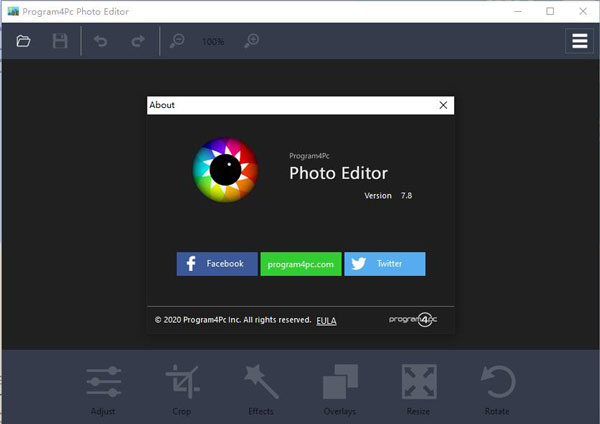Zoom out using the minus magnifier
600x424 pixels.
click(x=177, y=41)
